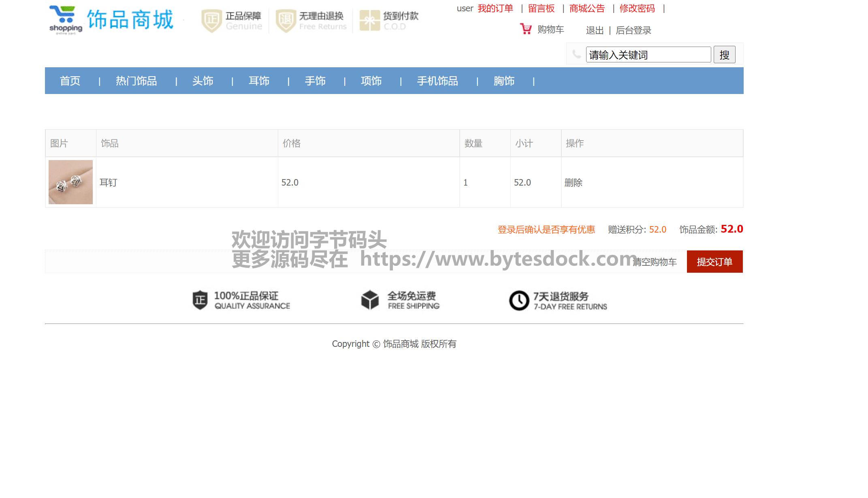Select the 手机饰品 navigation item
Image resolution: width=868 pixels, height=498 pixels.
click(x=437, y=81)
